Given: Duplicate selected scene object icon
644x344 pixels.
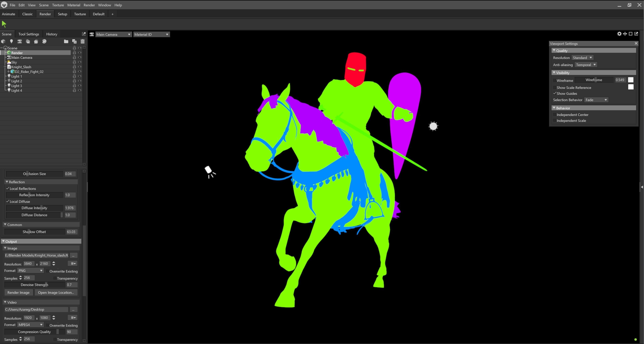Looking at the screenshot, I should (x=74, y=41).
